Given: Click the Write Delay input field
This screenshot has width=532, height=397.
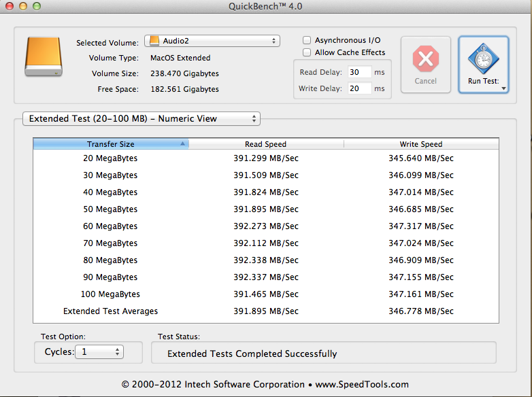Looking at the screenshot, I should pos(359,88).
